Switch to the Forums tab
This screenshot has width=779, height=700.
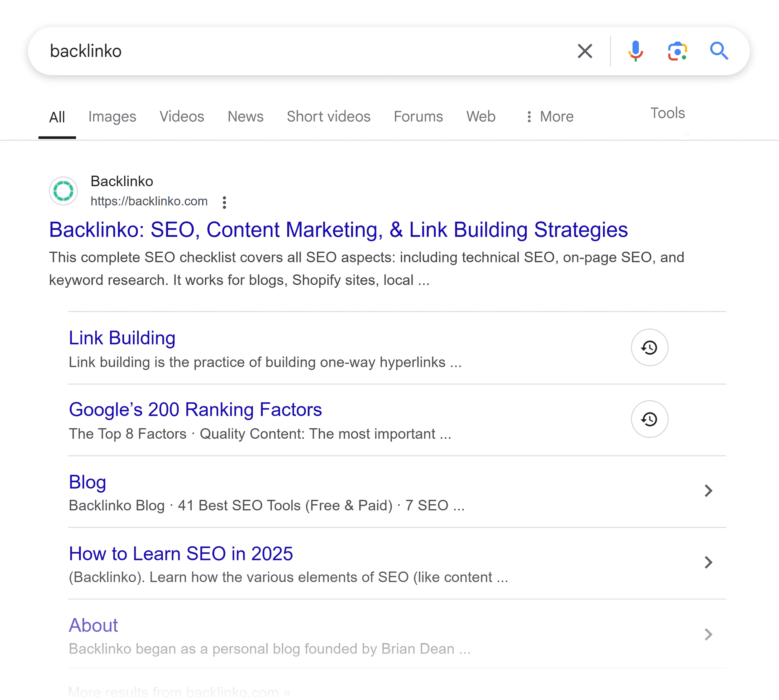pos(418,117)
